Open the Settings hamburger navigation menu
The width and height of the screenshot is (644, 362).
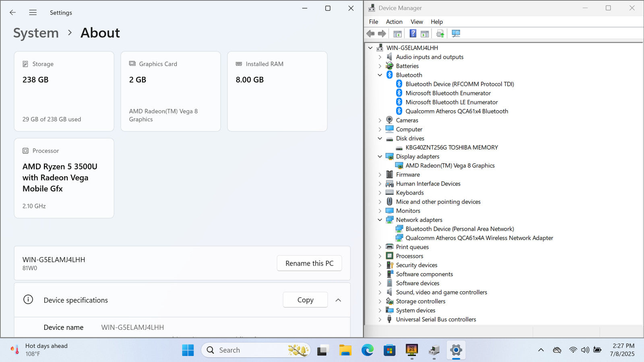[33, 12]
